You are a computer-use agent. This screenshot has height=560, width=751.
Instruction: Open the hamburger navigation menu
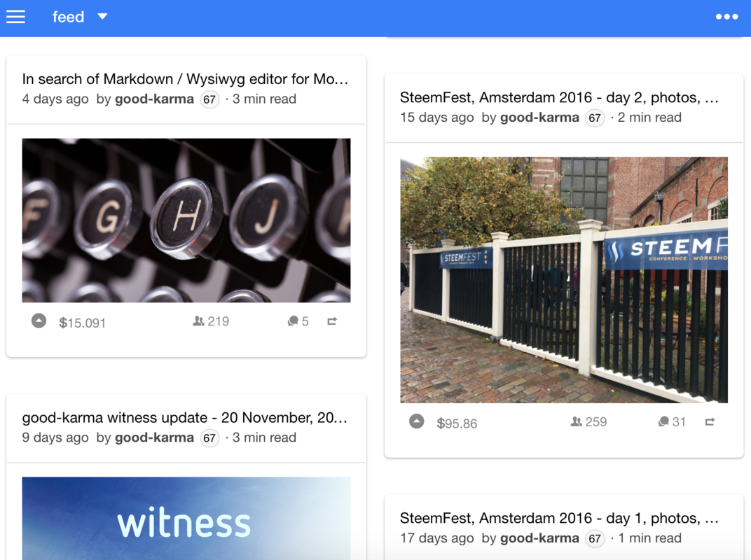tap(15, 17)
